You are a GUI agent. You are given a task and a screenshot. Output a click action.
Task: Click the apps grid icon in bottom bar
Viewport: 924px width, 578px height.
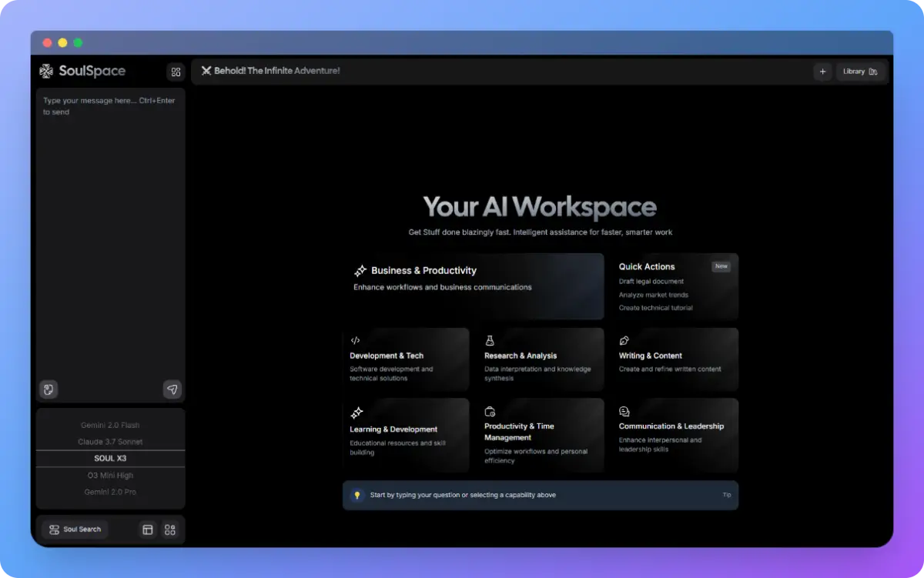click(x=170, y=530)
